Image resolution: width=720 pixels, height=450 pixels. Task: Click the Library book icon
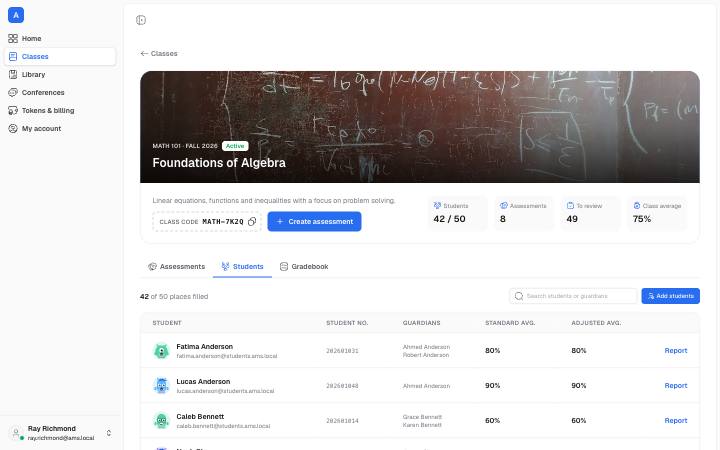[13, 74]
